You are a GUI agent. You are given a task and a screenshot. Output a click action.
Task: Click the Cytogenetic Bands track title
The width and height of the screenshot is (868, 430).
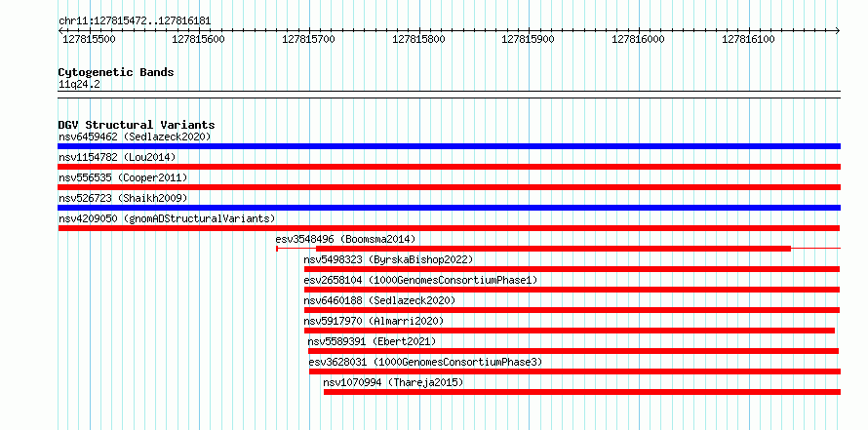pos(116,72)
